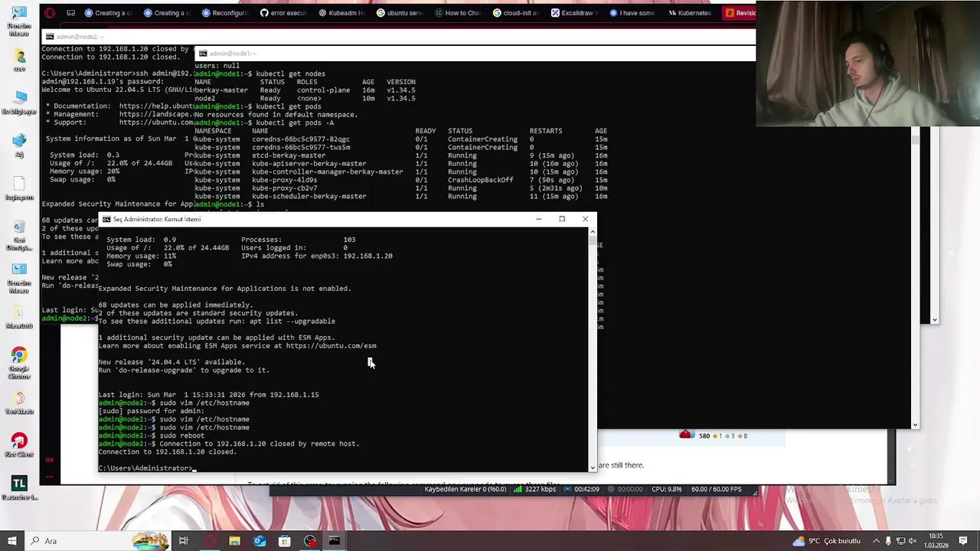
Task: Click the 'kubectl get pods -A' command text
Action: click(295, 122)
